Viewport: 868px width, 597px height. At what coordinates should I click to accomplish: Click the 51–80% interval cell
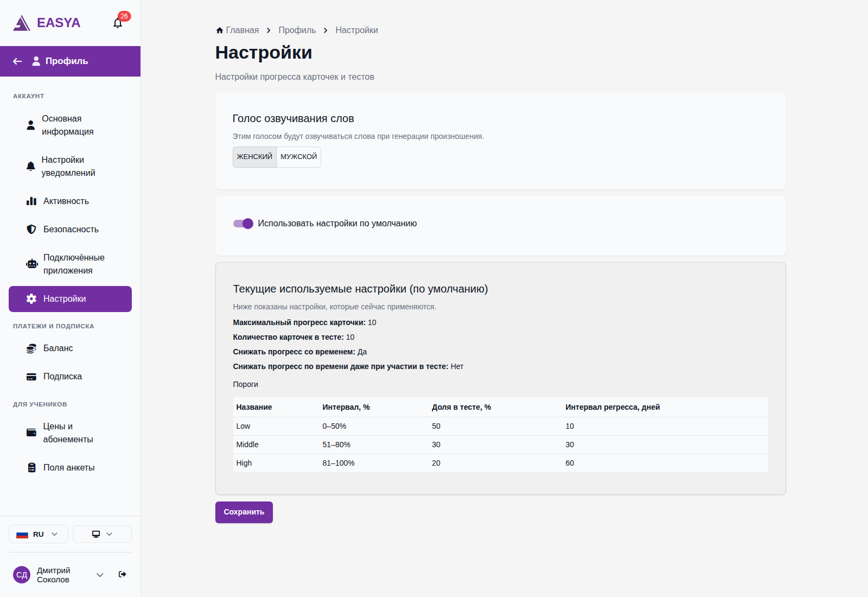click(336, 445)
